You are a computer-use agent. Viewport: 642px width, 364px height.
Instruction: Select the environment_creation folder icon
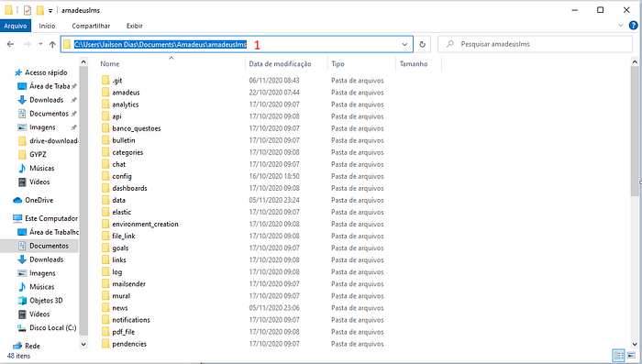point(105,224)
